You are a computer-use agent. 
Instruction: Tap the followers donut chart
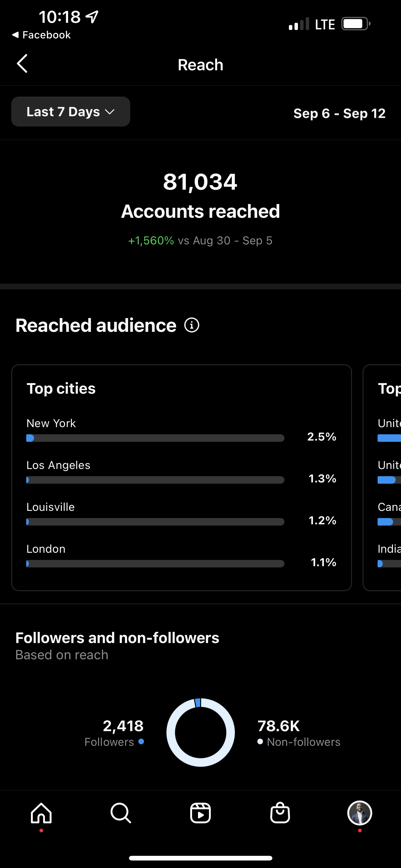[x=201, y=732]
